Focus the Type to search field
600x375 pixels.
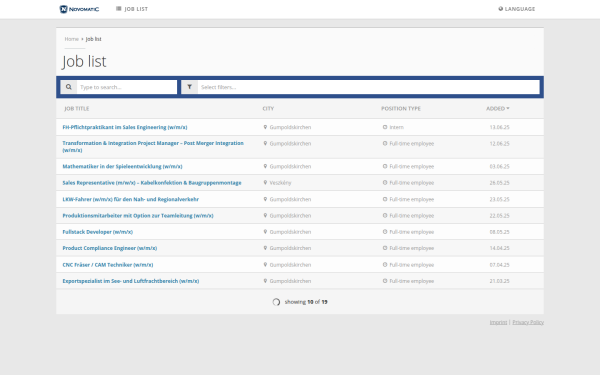(127, 87)
